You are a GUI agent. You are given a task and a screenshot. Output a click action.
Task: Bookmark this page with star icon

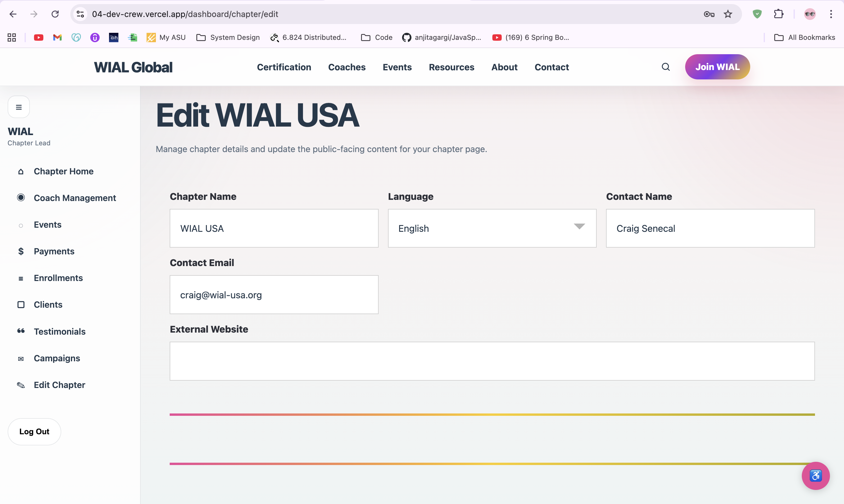727,14
